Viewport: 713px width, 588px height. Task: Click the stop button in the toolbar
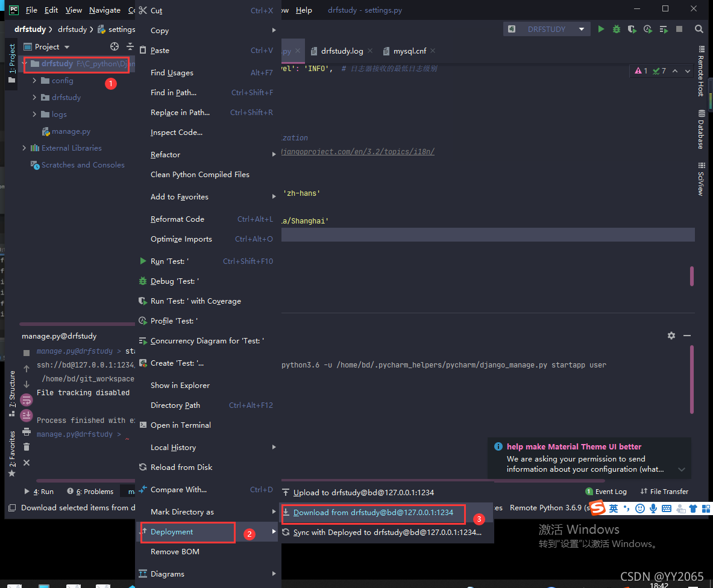[x=679, y=29]
